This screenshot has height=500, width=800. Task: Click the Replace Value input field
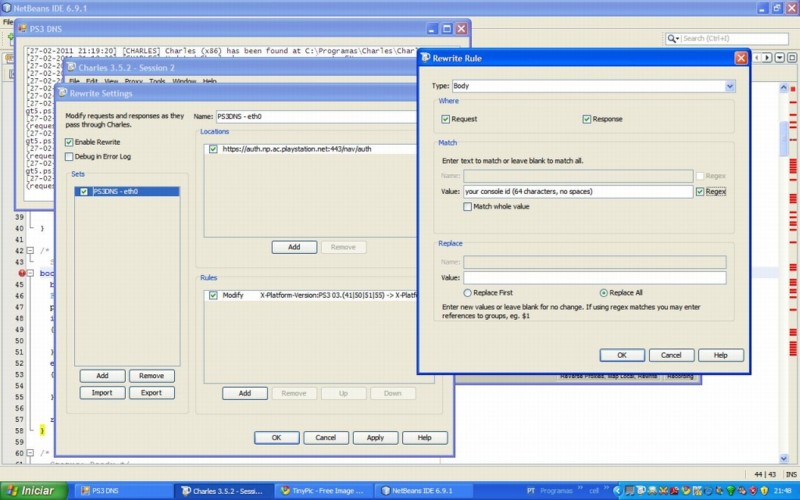point(594,278)
